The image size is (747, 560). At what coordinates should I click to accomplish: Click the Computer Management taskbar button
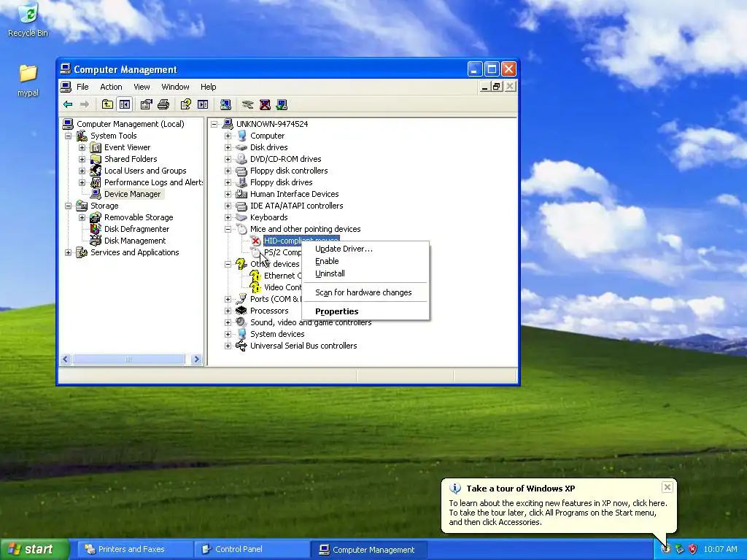(368, 550)
